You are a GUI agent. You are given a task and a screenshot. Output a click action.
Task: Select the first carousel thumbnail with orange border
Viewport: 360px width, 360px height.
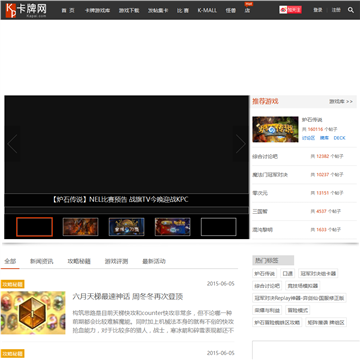click(34, 227)
